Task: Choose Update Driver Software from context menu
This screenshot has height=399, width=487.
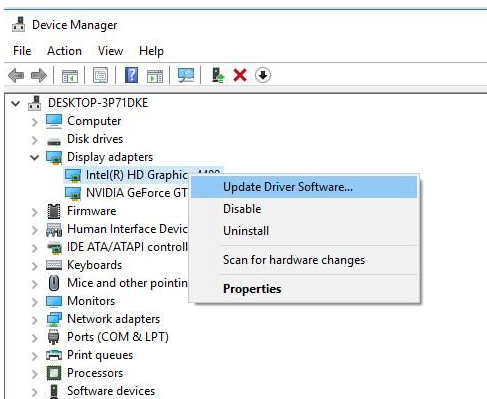Action: 304,187
